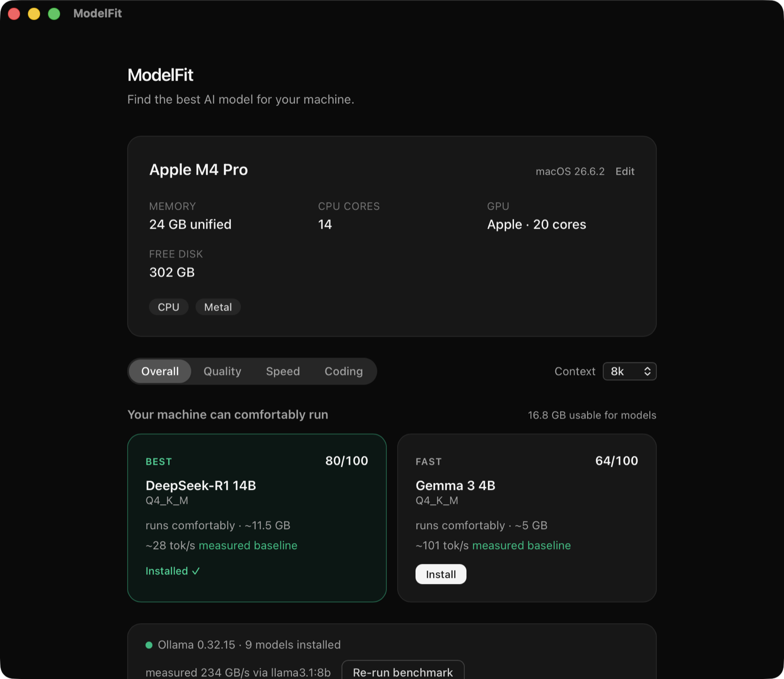Click measured baseline under DeepSeek-R1
The width and height of the screenshot is (784, 679).
(248, 545)
